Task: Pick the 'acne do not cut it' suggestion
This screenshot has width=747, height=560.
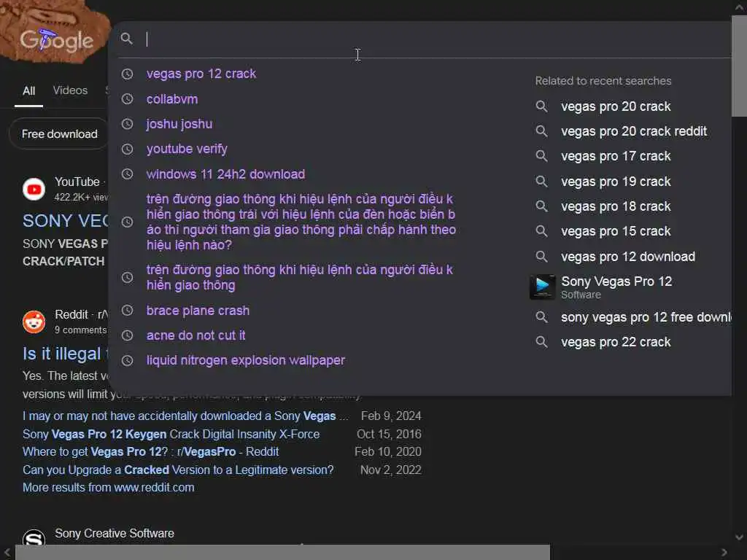Action: [x=196, y=335]
